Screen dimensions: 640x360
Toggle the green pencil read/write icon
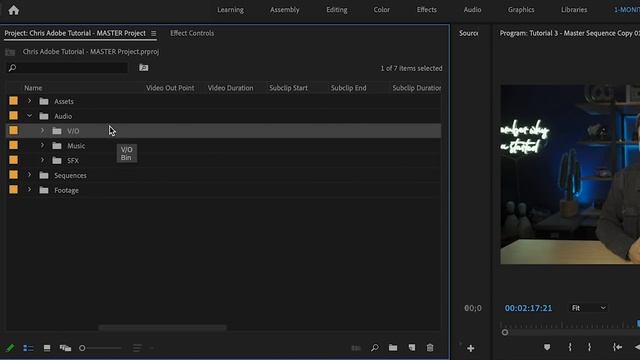point(10,348)
